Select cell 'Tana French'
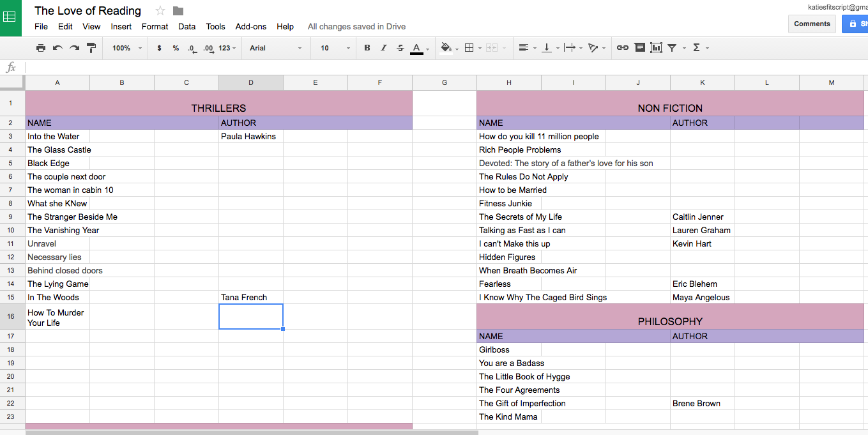 (251, 297)
